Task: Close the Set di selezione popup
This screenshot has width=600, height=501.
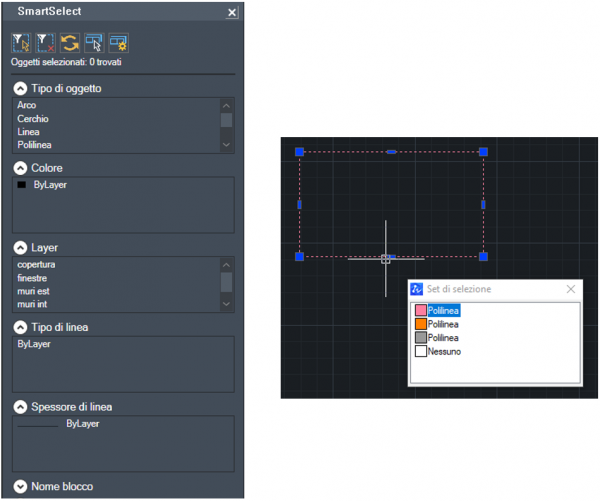Action: 571,289
